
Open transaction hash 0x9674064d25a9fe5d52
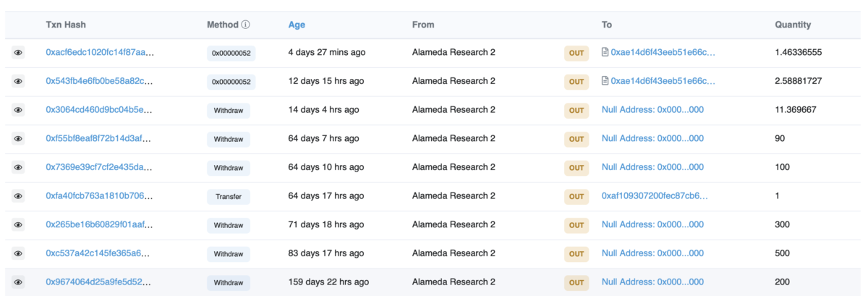point(99,282)
